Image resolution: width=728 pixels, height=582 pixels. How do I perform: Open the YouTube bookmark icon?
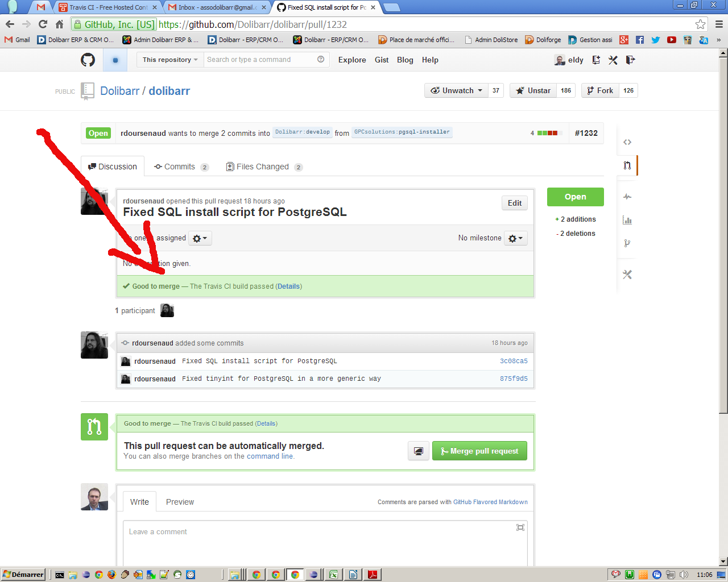tap(672, 40)
